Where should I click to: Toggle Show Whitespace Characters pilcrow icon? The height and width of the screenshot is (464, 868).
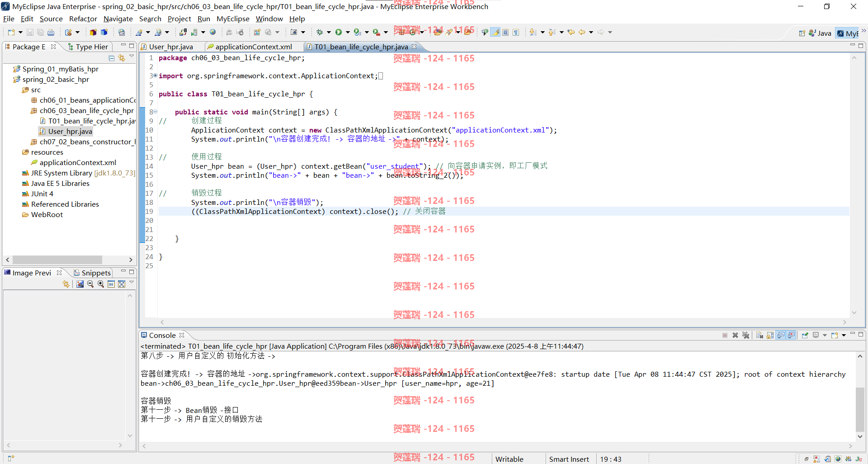(516, 32)
